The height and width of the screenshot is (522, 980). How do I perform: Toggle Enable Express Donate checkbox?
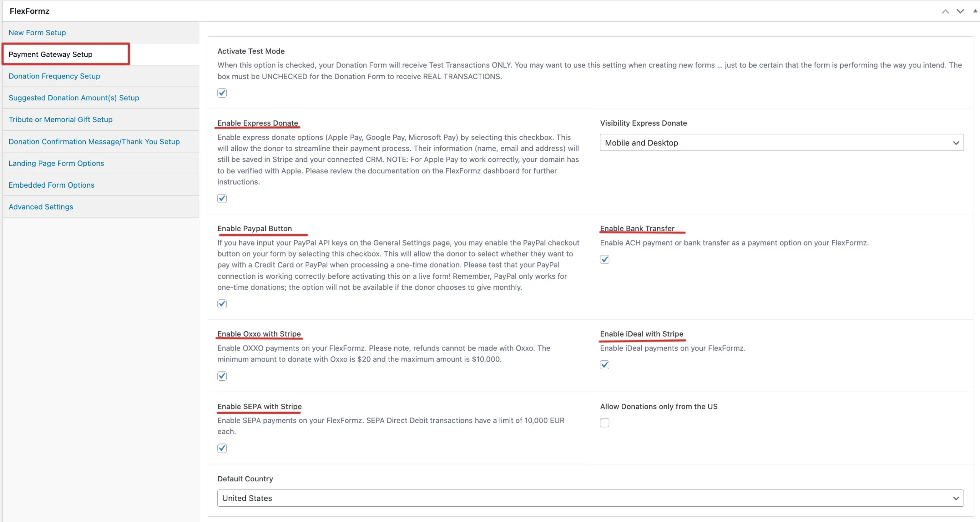[222, 198]
